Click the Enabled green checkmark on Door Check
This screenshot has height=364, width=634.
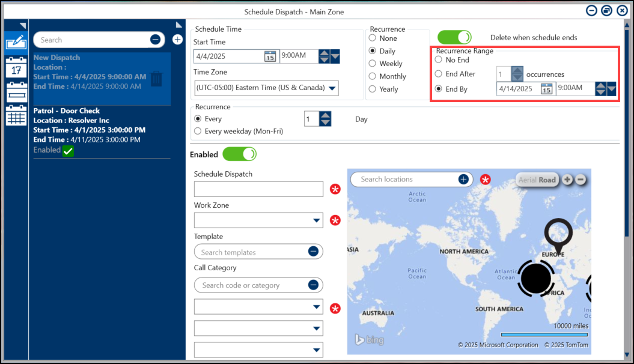pyautogui.click(x=68, y=151)
